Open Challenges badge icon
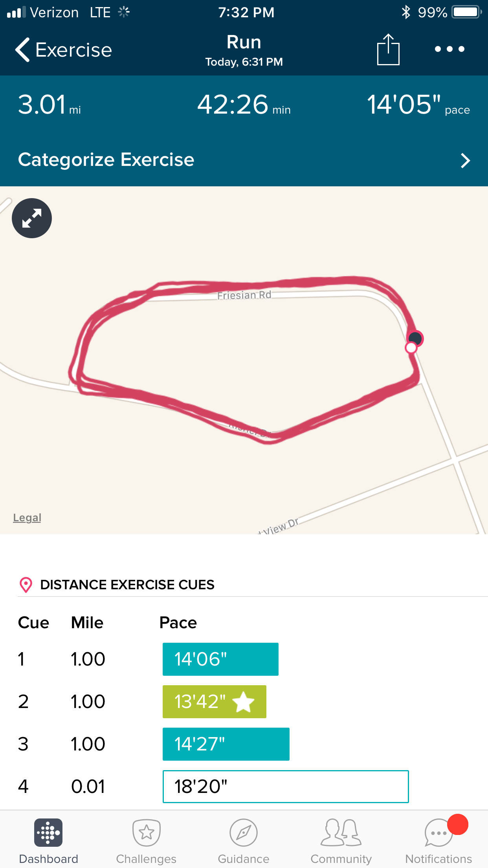The width and height of the screenshot is (488, 868). 146,832
